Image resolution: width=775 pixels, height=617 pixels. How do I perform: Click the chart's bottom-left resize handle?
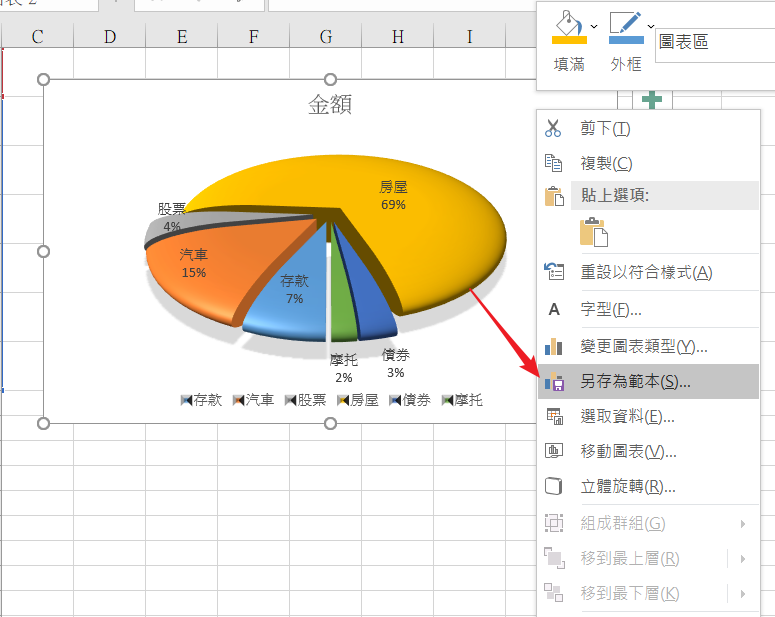[43, 424]
